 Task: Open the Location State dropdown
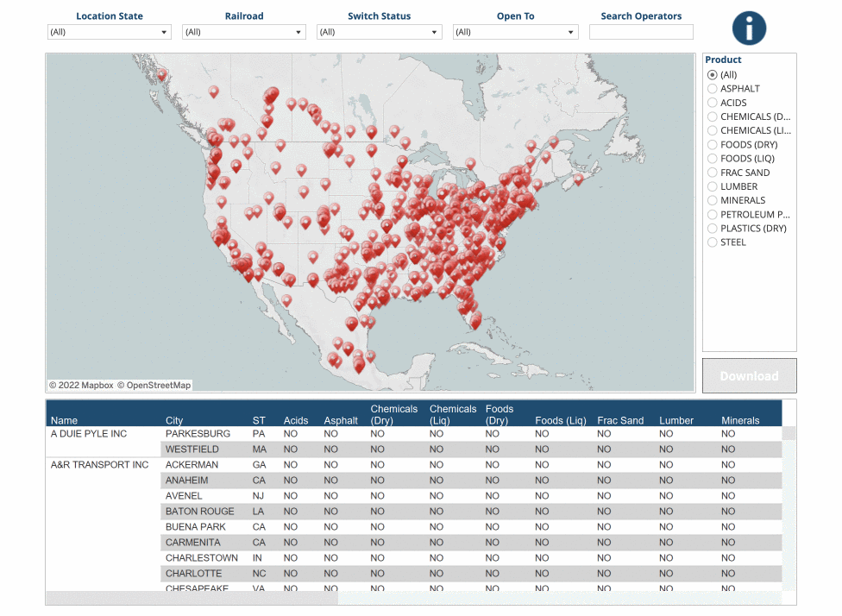click(110, 32)
